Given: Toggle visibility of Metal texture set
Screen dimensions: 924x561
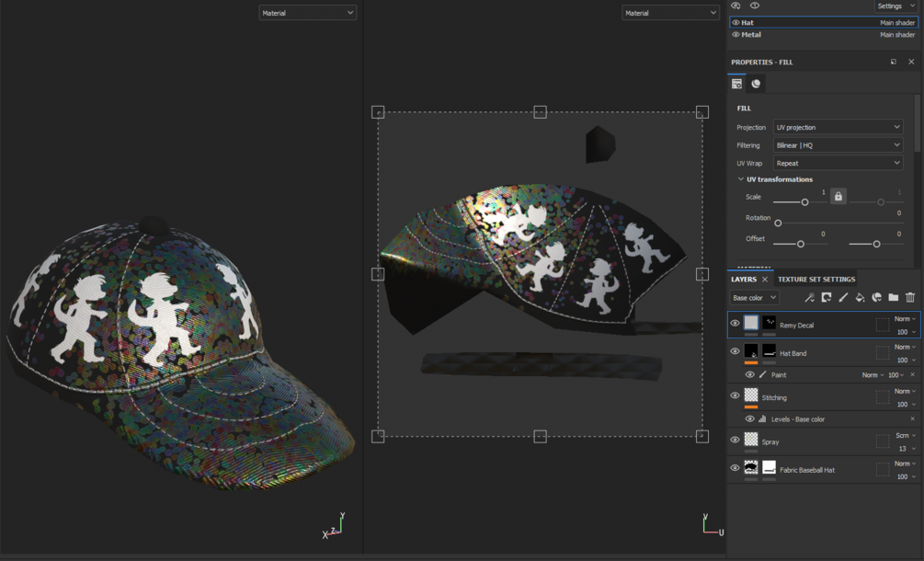Looking at the screenshot, I should coord(736,35).
